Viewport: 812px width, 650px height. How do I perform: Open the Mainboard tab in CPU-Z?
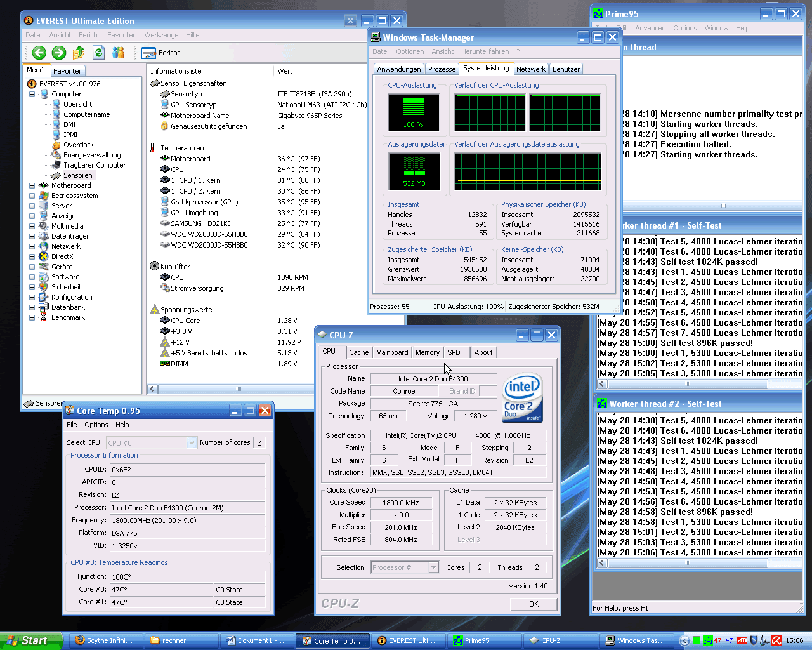point(392,352)
